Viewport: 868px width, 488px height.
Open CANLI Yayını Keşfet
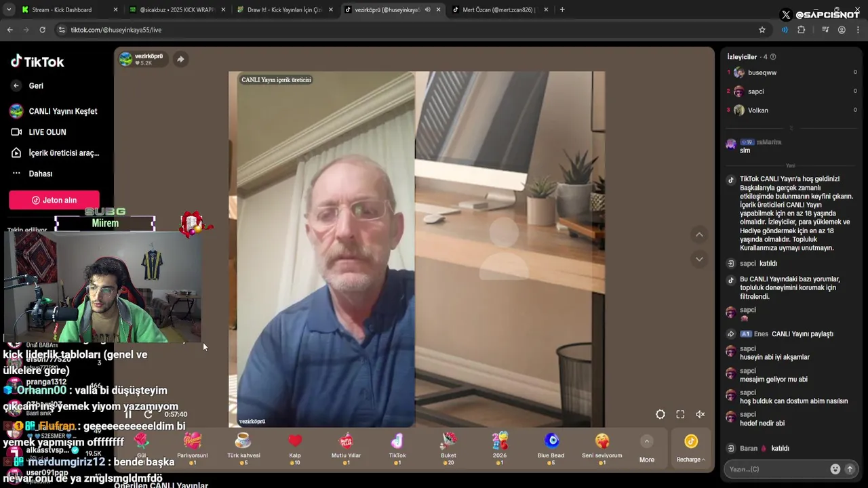coord(54,111)
